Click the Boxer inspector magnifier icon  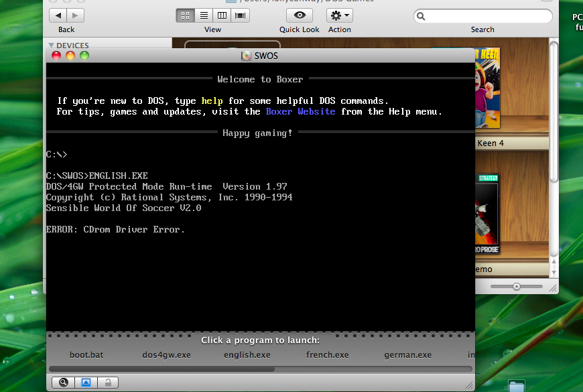tap(64, 383)
